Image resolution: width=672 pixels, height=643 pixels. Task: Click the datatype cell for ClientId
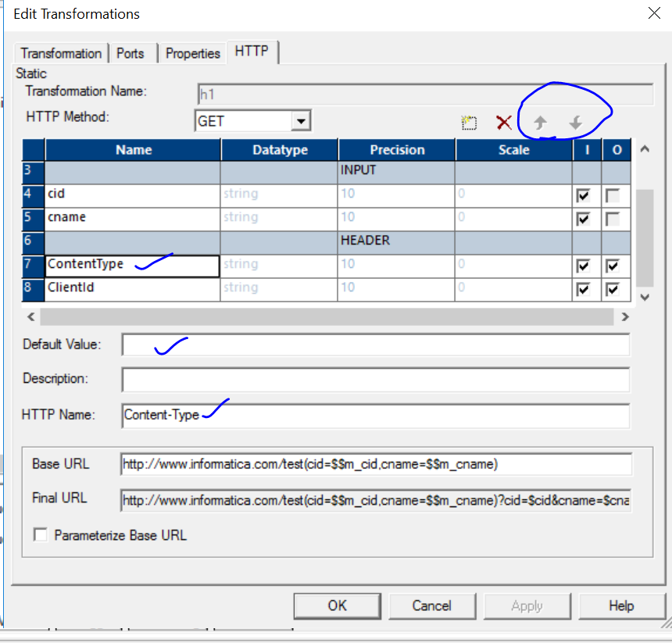(x=279, y=290)
